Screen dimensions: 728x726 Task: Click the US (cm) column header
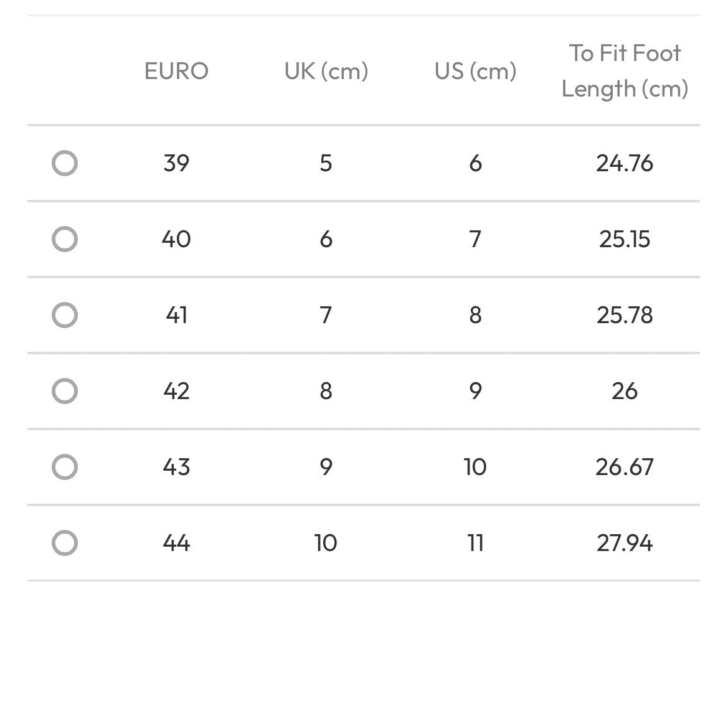tap(475, 71)
